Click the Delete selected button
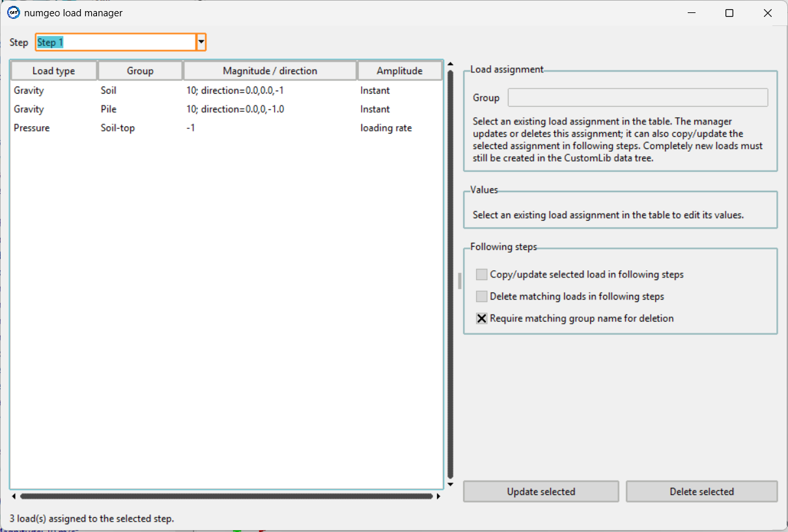The height and width of the screenshot is (532, 788). tap(702, 492)
